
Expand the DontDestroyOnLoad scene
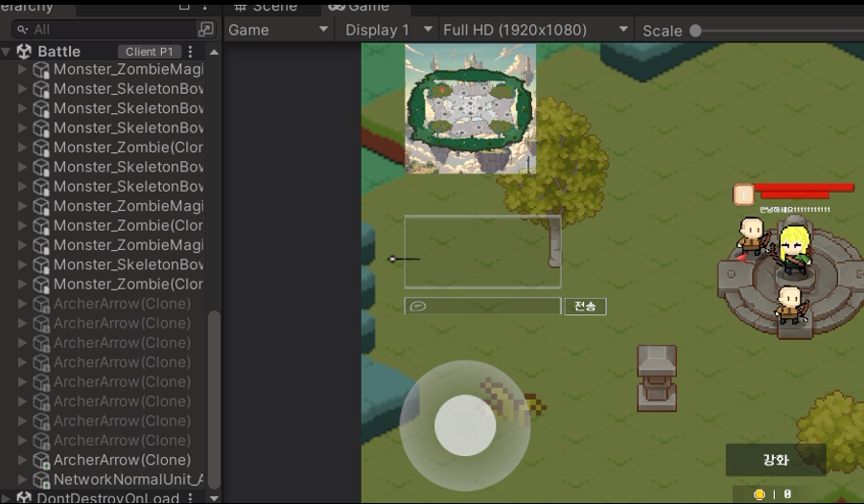tap(6, 498)
